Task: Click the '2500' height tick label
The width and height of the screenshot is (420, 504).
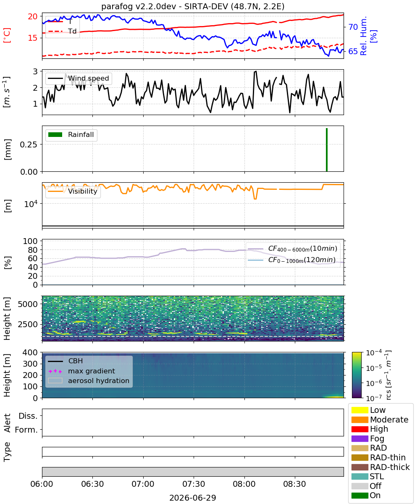Action: pos(28,325)
